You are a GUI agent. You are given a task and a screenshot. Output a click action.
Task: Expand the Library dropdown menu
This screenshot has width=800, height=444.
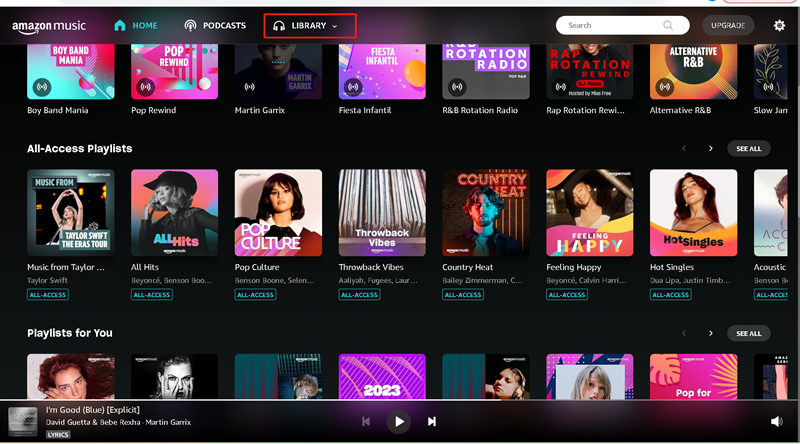coord(309,26)
